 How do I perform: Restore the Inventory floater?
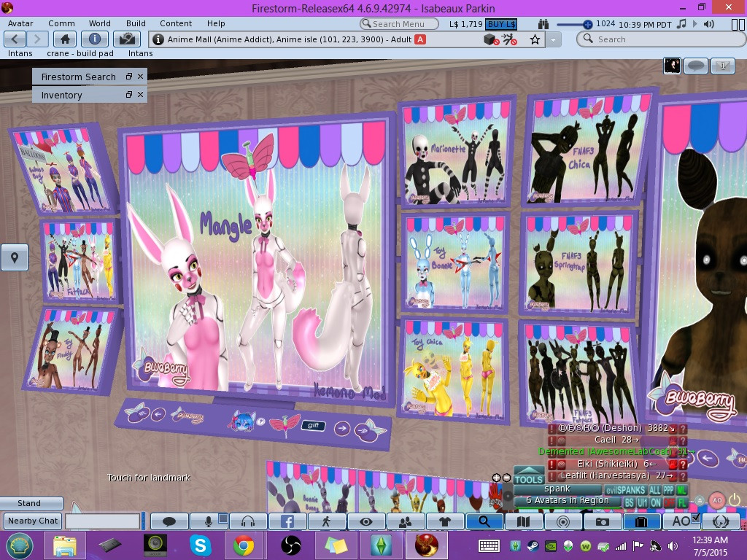click(129, 95)
